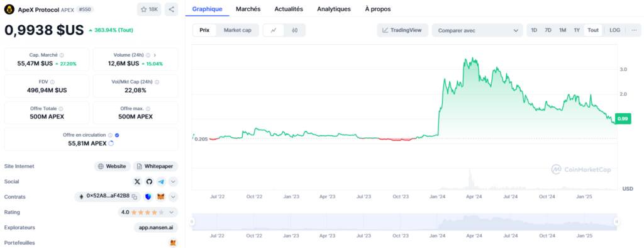Switch to the Graphique tab

(x=208, y=9)
